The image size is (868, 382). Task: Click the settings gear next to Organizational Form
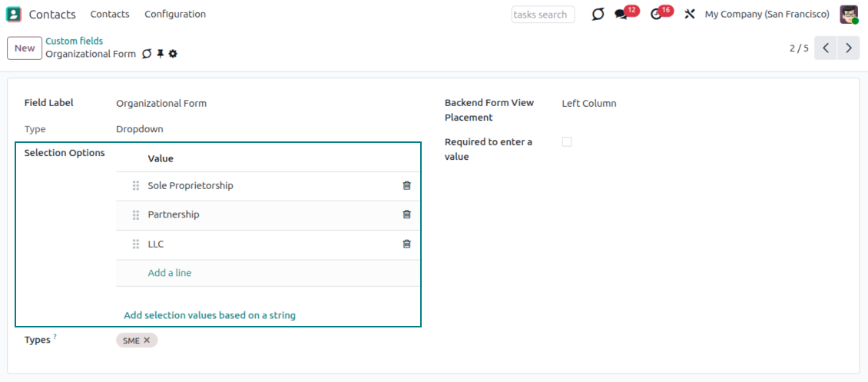pyautogui.click(x=173, y=54)
